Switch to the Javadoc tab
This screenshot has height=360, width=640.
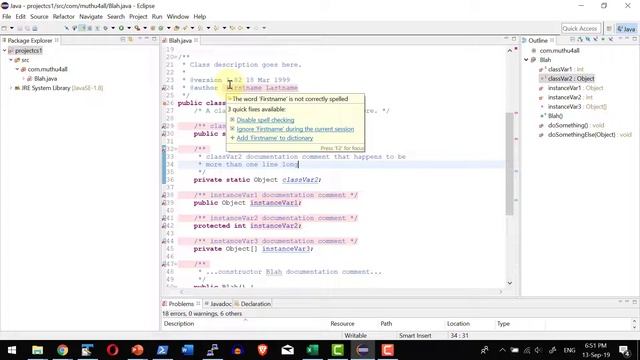(218, 304)
